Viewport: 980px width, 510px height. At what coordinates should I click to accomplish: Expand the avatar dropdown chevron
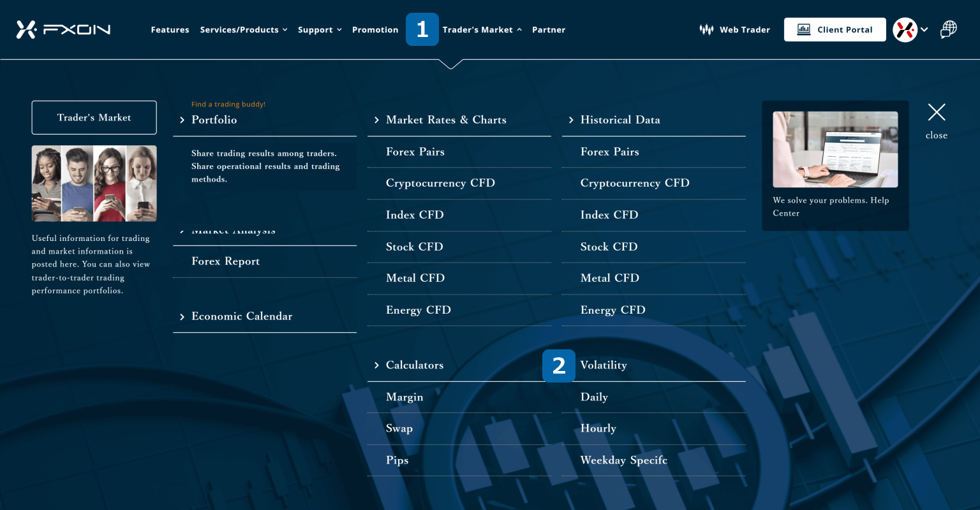(x=924, y=29)
